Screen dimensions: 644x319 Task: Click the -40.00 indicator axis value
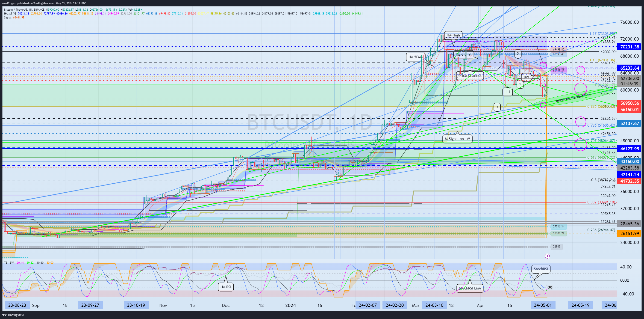pyautogui.click(x=627, y=294)
